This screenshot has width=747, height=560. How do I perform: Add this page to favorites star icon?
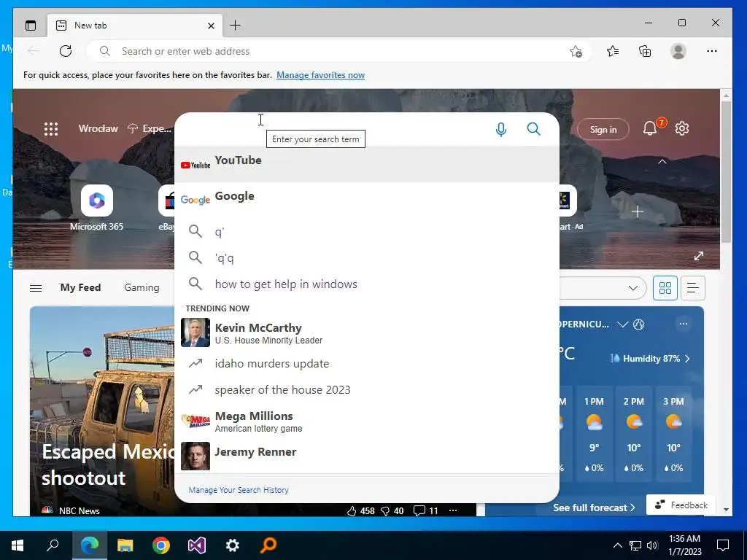[x=576, y=52]
